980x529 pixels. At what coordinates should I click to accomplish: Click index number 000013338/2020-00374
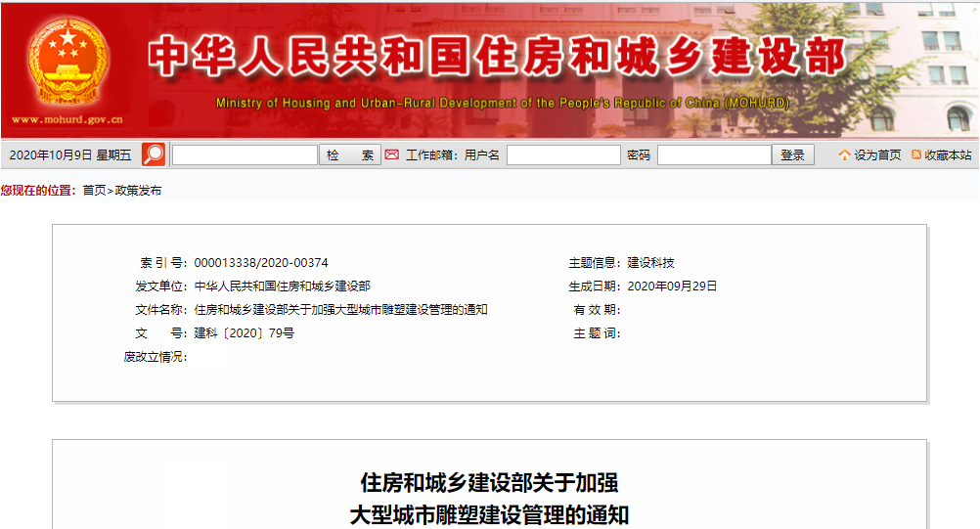coord(261,263)
